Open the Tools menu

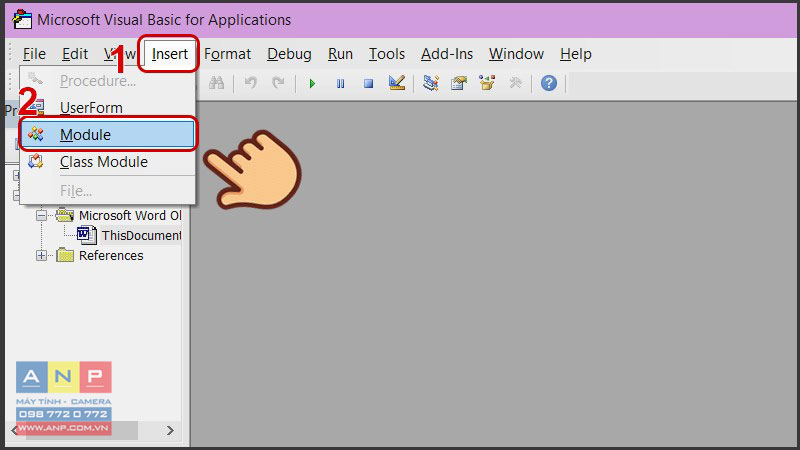(387, 54)
